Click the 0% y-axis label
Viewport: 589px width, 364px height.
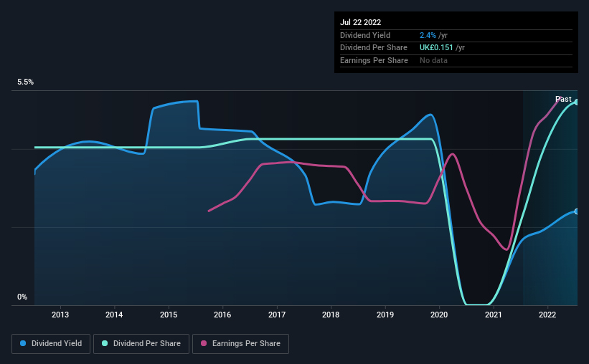(x=22, y=297)
